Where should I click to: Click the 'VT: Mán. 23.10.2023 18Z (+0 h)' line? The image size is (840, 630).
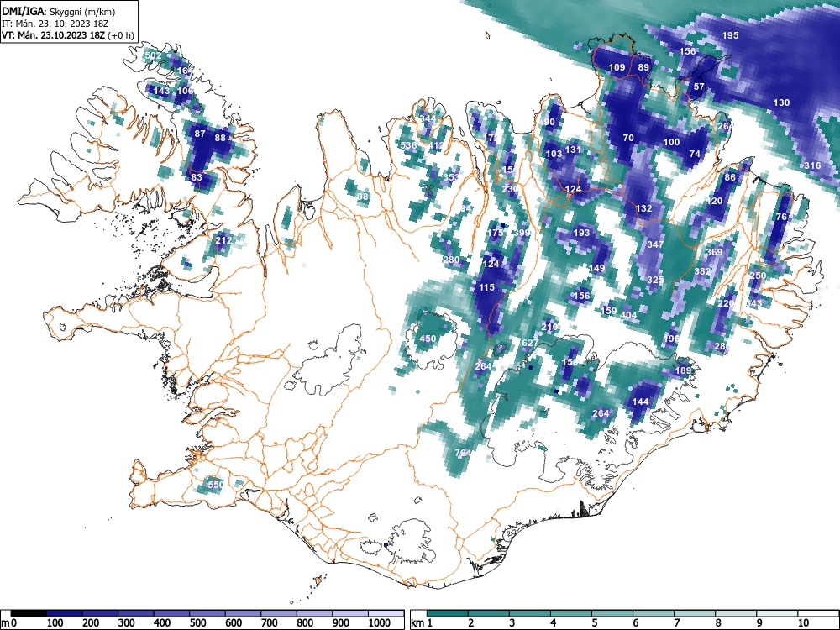[x=67, y=35]
